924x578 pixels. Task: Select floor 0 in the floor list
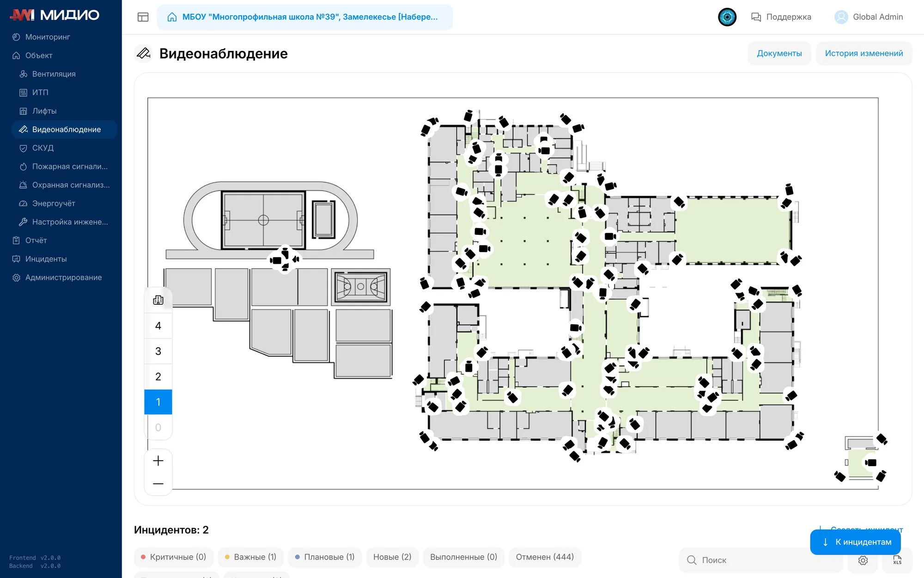(158, 428)
